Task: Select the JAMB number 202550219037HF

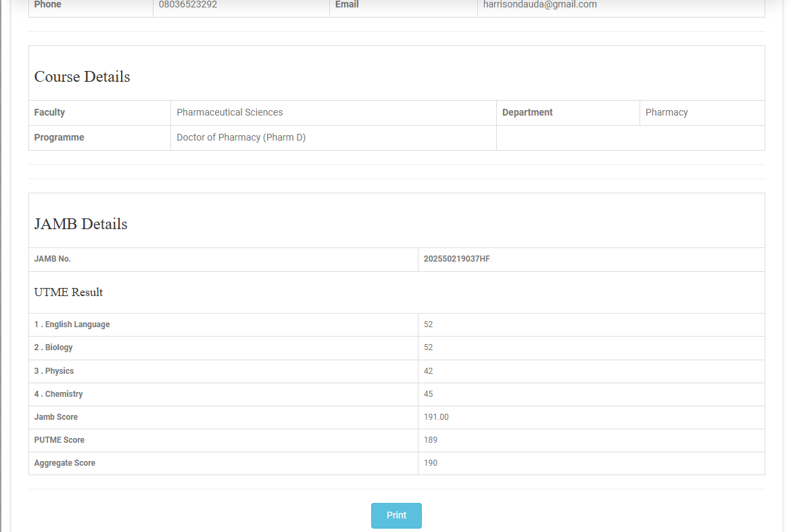Action: tap(457, 259)
